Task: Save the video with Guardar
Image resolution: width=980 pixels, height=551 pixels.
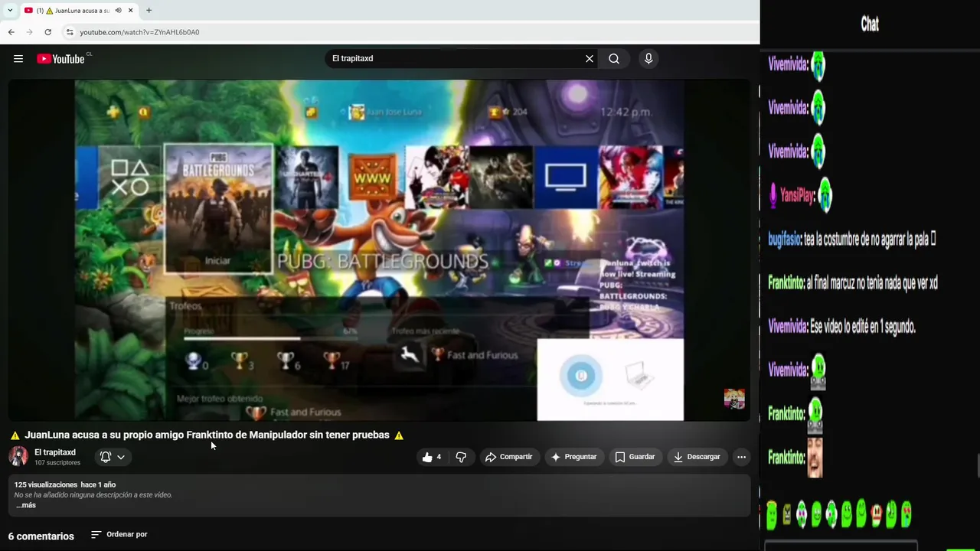Action: [x=635, y=457]
